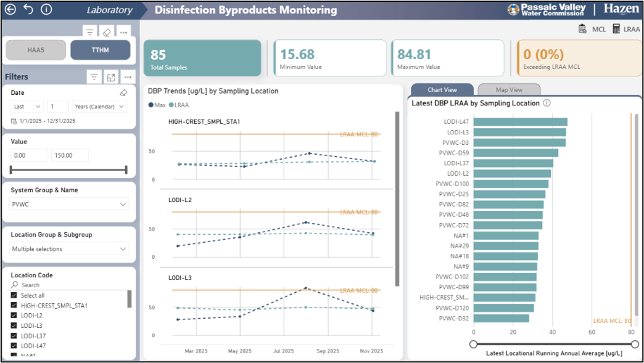The height and width of the screenshot is (363, 644).
Task: Click the undo reset arrow icon
Action: (x=28, y=9)
